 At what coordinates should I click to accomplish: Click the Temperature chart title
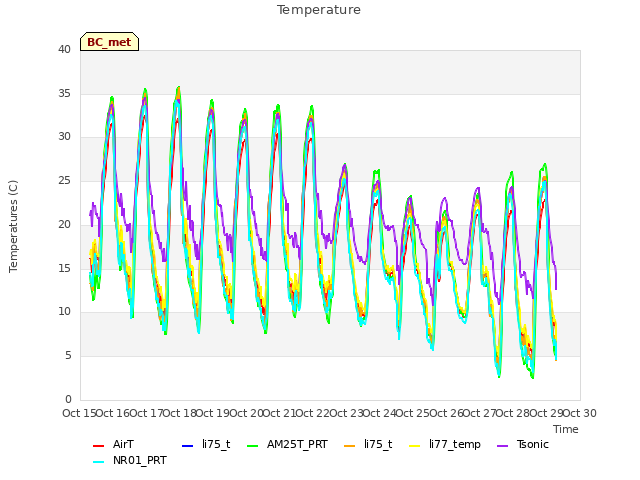coord(319,10)
